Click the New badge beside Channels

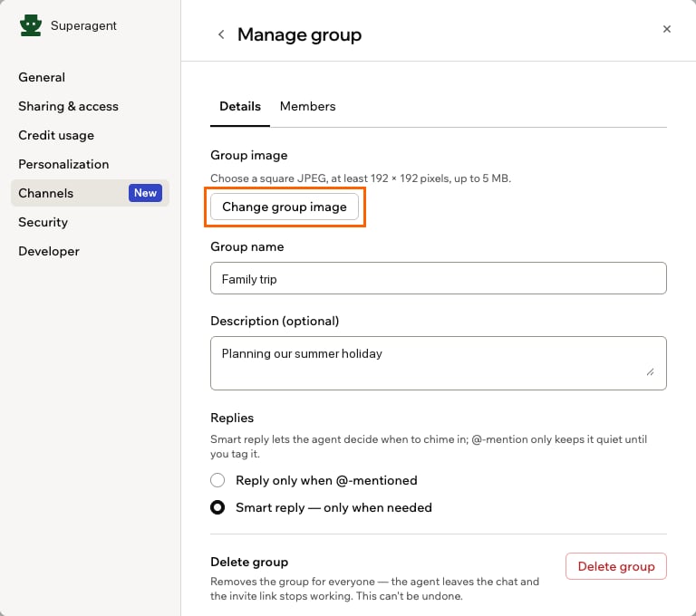(x=145, y=193)
